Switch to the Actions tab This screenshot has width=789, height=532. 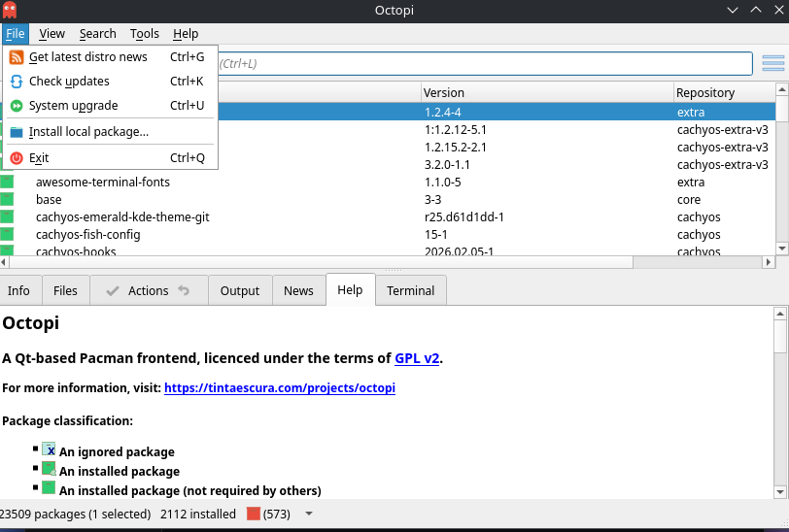pos(149,290)
